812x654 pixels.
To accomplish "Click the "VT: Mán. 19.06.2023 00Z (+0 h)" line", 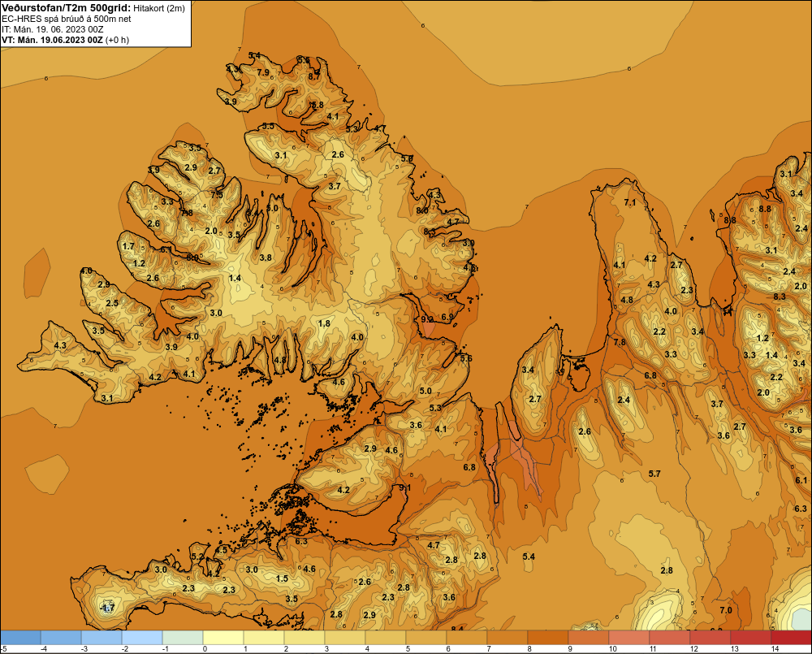I will (x=65, y=40).
